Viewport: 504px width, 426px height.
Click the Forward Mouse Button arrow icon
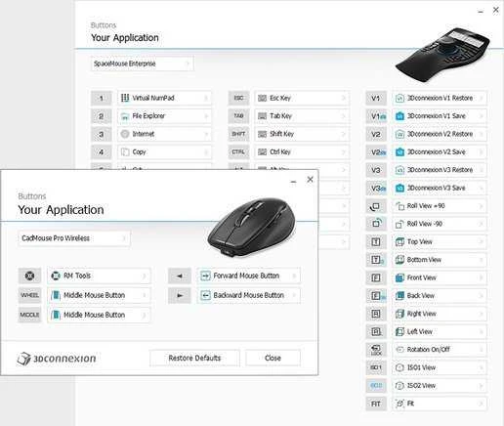[x=205, y=276]
